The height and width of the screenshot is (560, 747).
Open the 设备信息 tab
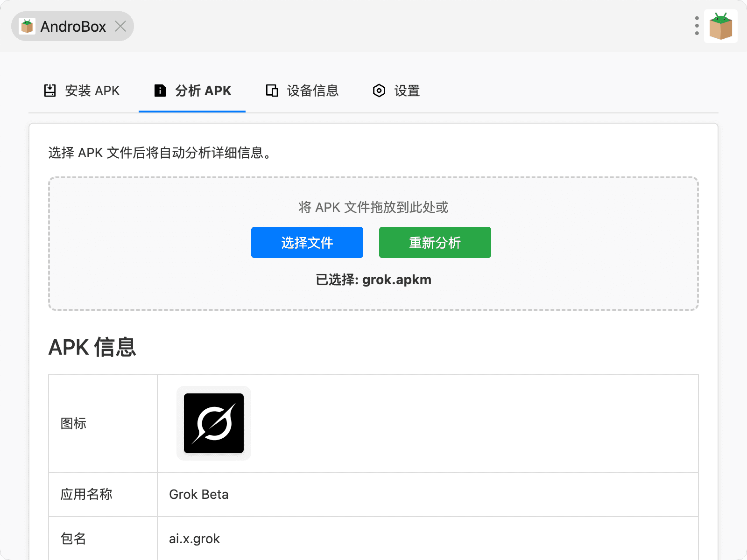(302, 91)
